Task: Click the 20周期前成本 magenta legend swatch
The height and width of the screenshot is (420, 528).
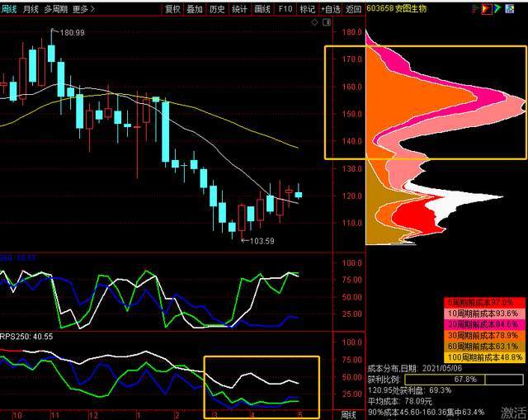Action: (x=484, y=324)
